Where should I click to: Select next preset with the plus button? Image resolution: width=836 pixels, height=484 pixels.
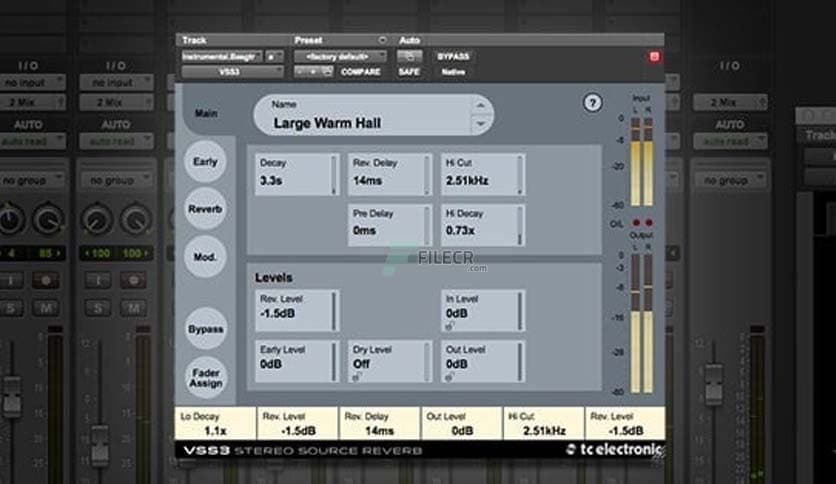pyautogui.click(x=314, y=71)
